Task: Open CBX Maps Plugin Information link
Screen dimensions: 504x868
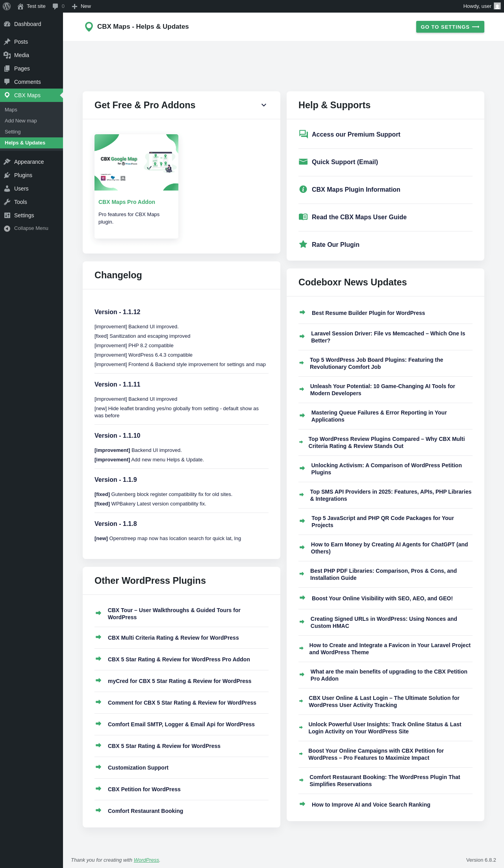Action: point(356,189)
